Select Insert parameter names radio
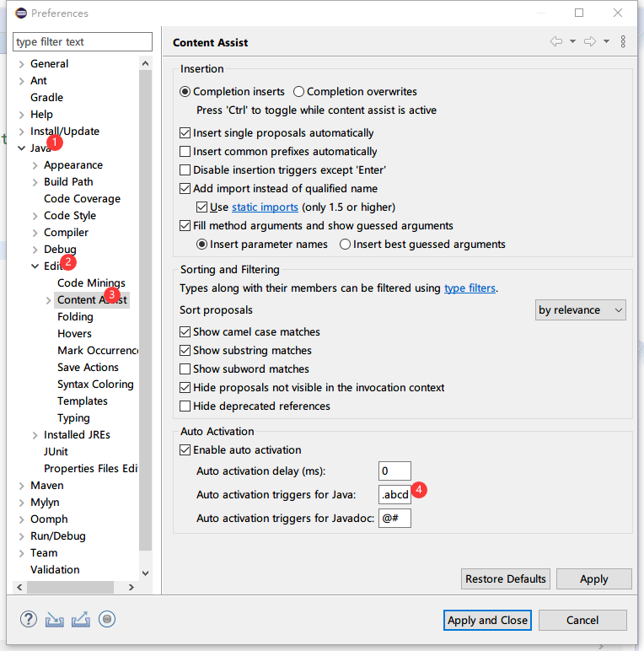 click(x=202, y=245)
